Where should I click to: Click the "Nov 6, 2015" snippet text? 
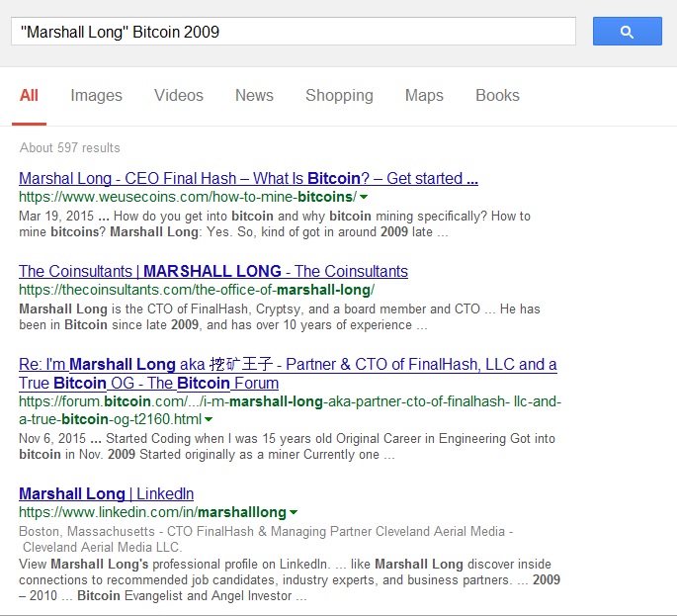(x=52, y=438)
